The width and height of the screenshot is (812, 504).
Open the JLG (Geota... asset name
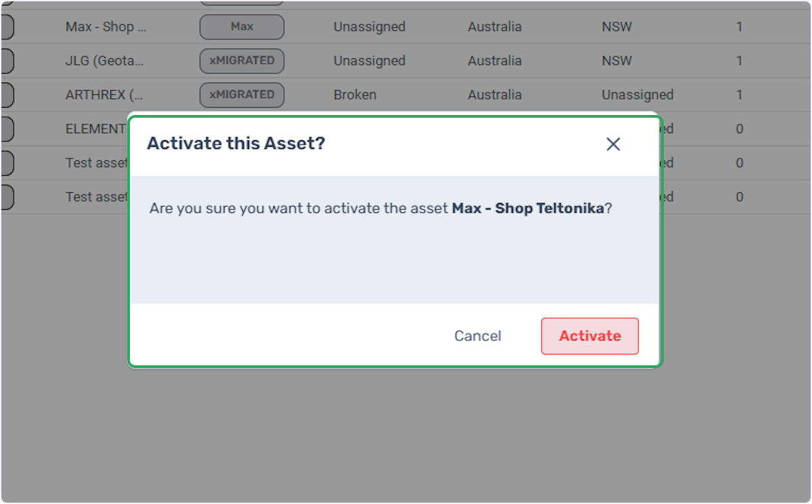point(105,61)
